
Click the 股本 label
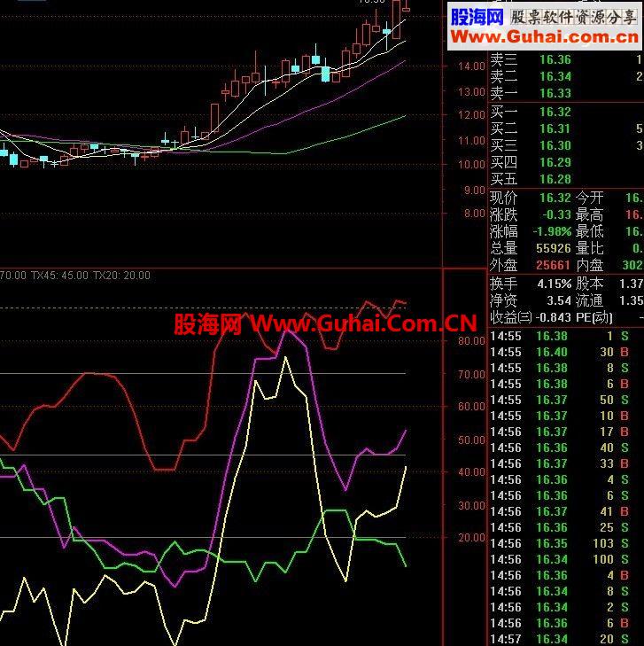pos(590,284)
